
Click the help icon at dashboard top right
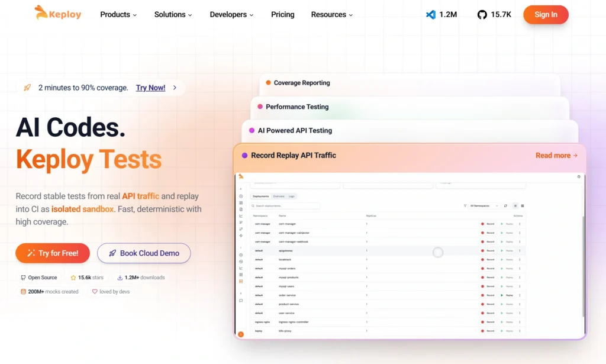click(x=578, y=176)
